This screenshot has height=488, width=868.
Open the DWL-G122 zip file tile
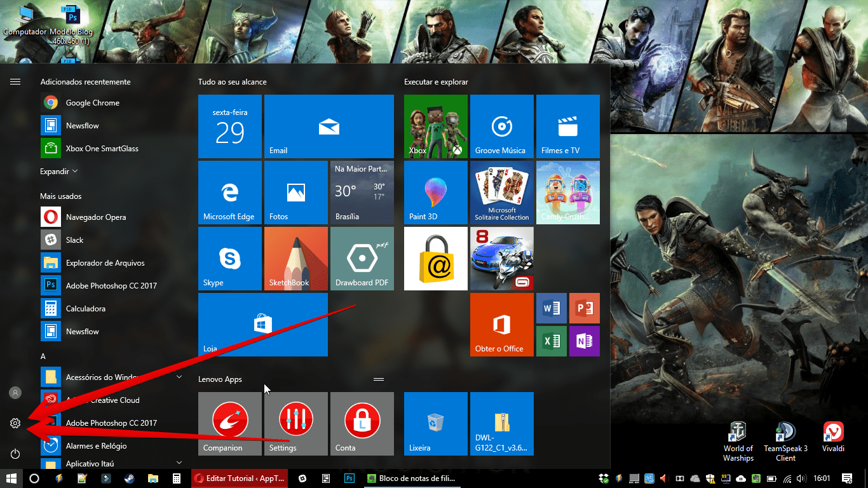pyautogui.click(x=502, y=424)
